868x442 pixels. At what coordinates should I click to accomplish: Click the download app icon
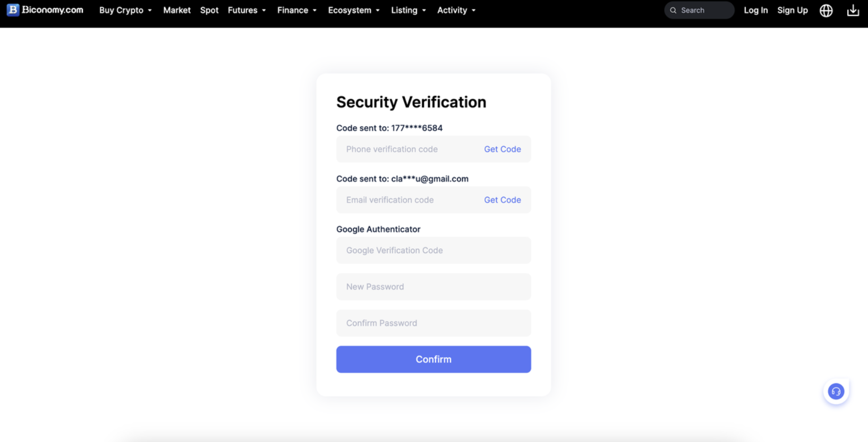point(853,11)
